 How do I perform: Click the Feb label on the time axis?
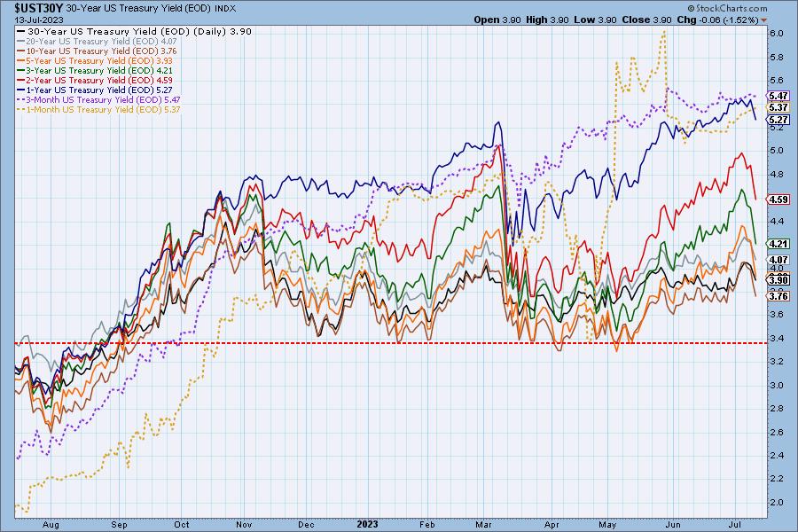427,525
